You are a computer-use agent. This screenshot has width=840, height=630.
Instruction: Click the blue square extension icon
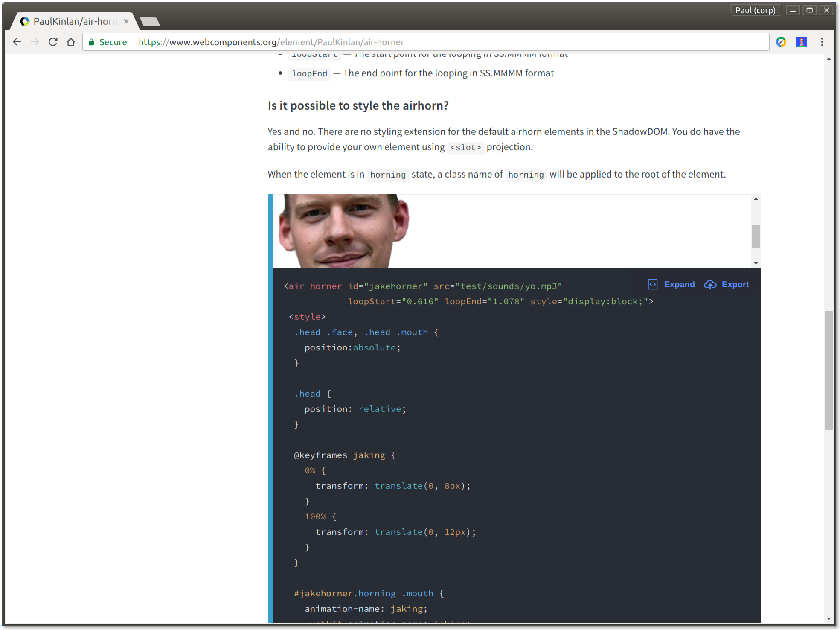(801, 42)
